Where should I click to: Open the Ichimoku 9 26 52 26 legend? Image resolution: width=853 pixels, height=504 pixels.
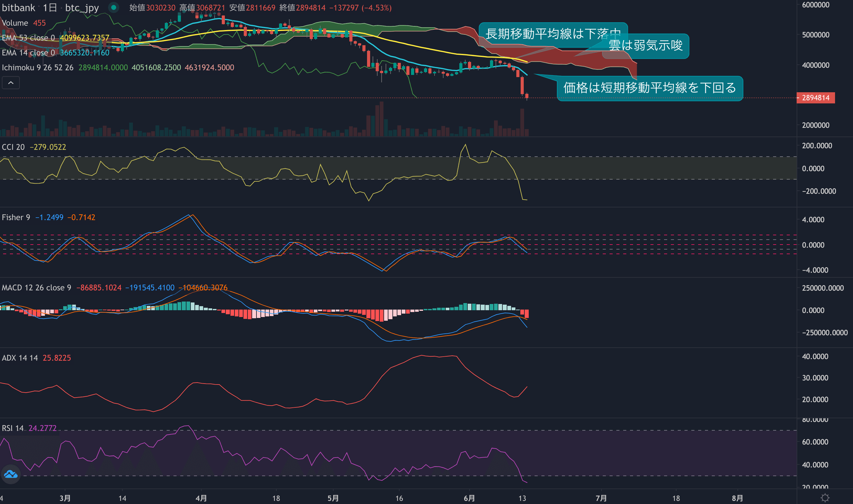pos(37,67)
